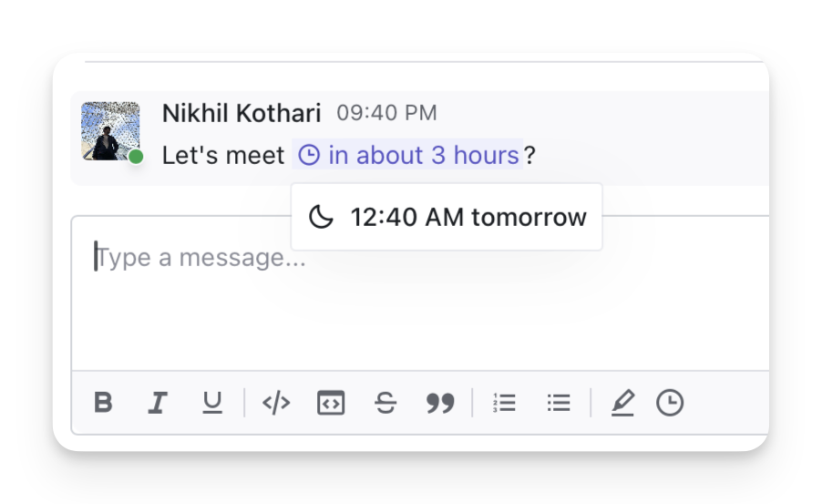The height and width of the screenshot is (504, 822).
Task: Click the "in about 3 hours" time mention
Action: (x=423, y=156)
